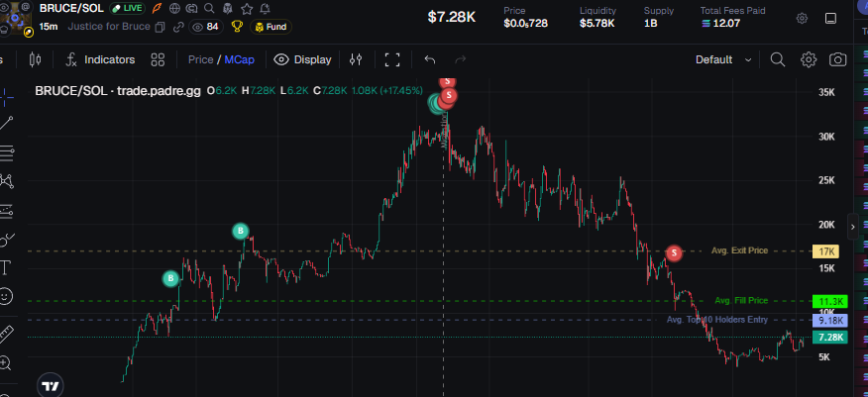Select the long position forecasting tool

pyautogui.click(x=7, y=211)
